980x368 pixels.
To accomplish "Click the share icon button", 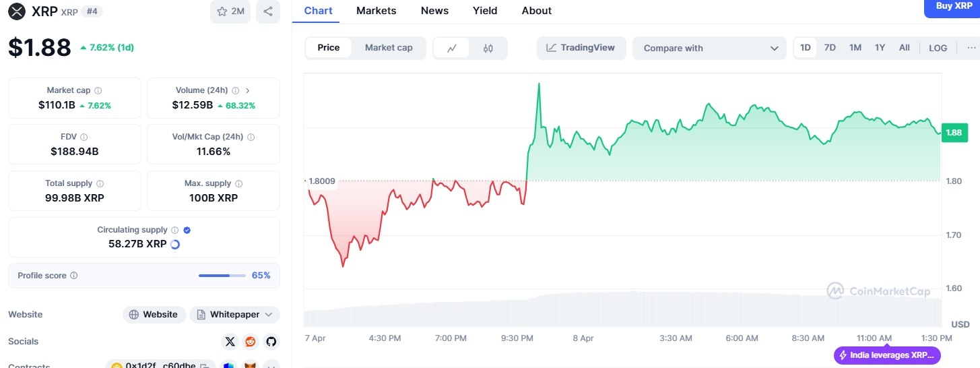I will coord(268,11).
